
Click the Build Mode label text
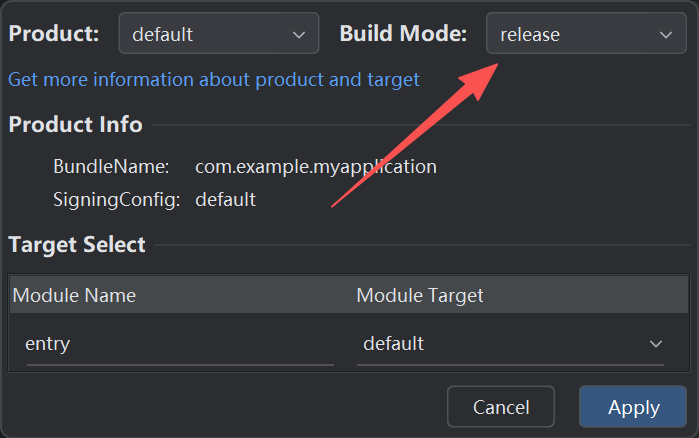click(x=403, y=33)
